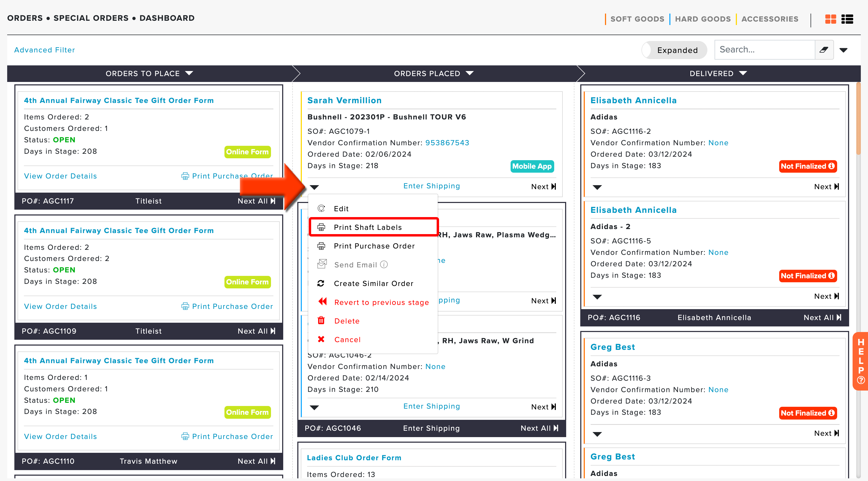The image size is (868, 481).
Task: Expand actions arrow on SO AGC1116-5 order
Action: click(597, 297)
